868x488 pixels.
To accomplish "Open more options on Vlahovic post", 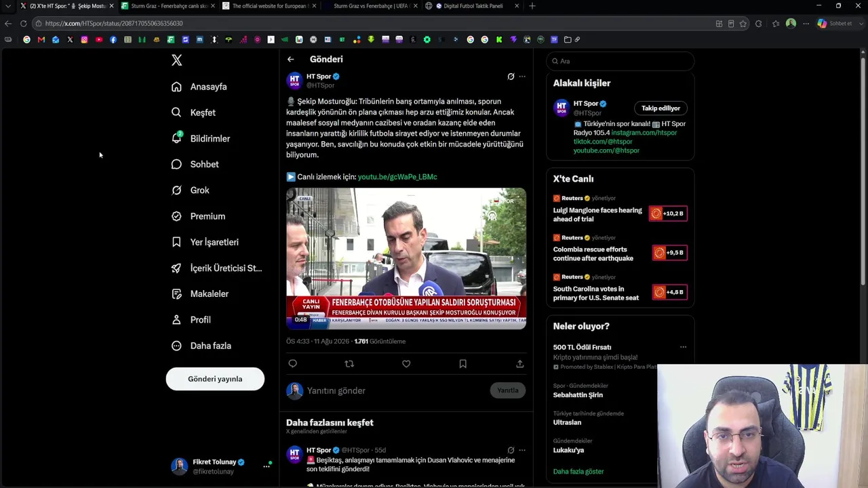I will (522, 450).
